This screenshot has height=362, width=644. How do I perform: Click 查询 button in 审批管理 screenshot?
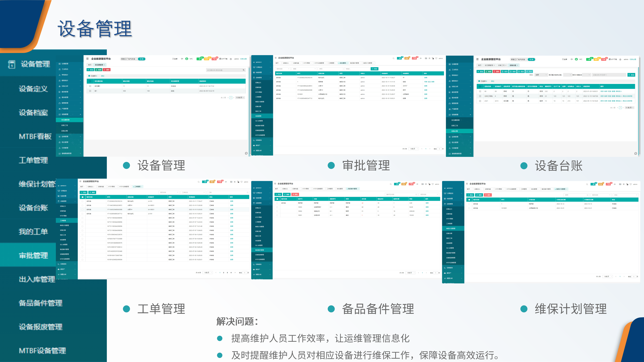[374, 69]
